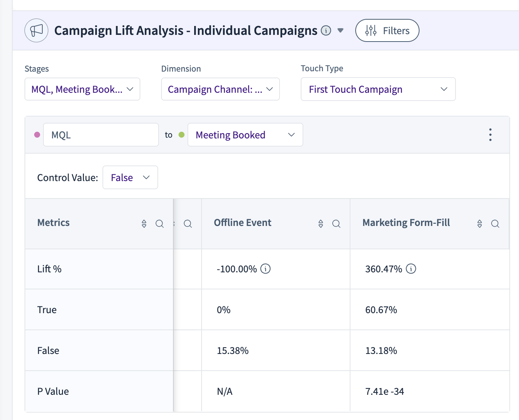Sort the Metrics column
The image size is (519, 420).
(x=144, y=224)
